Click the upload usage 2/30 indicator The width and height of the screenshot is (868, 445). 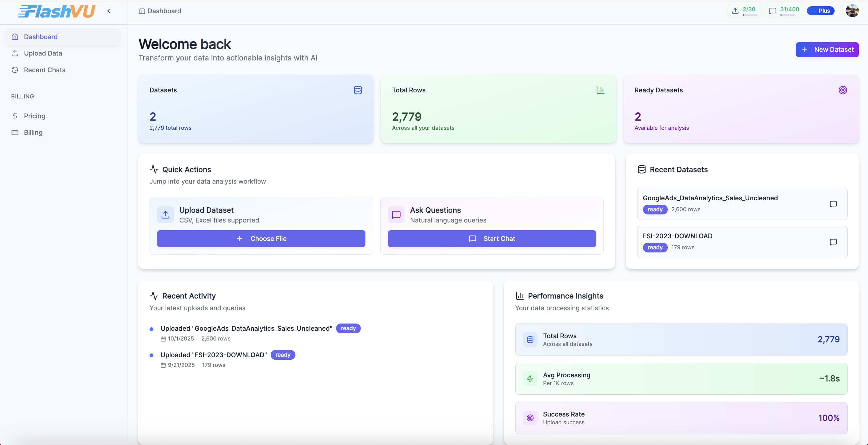744,11
